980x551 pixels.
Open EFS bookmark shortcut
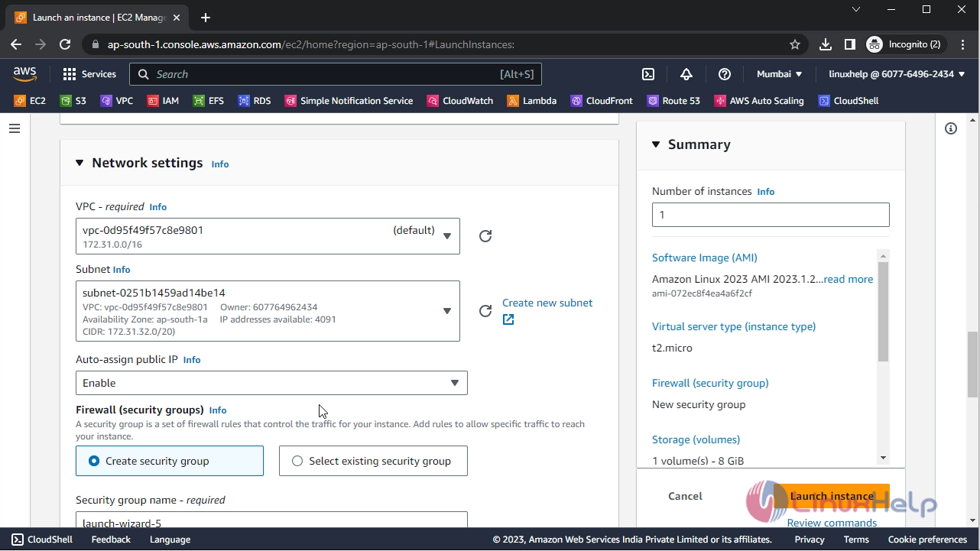click(208, 101)
